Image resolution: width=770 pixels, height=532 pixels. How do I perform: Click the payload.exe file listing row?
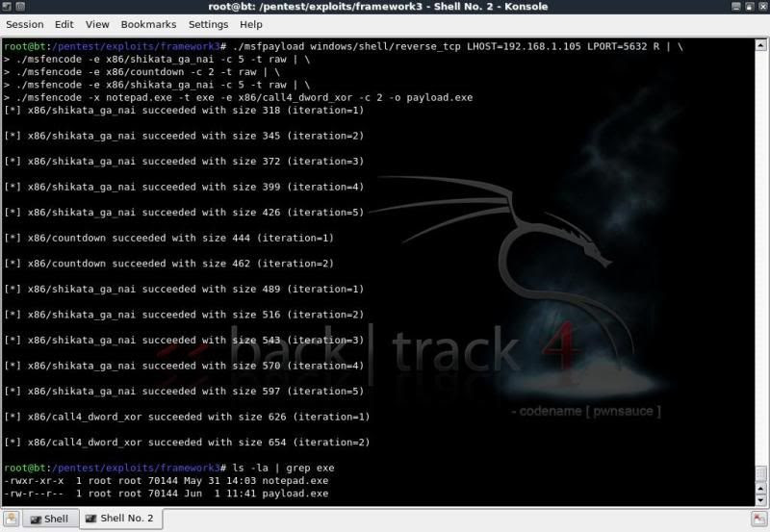pos(166,494)
